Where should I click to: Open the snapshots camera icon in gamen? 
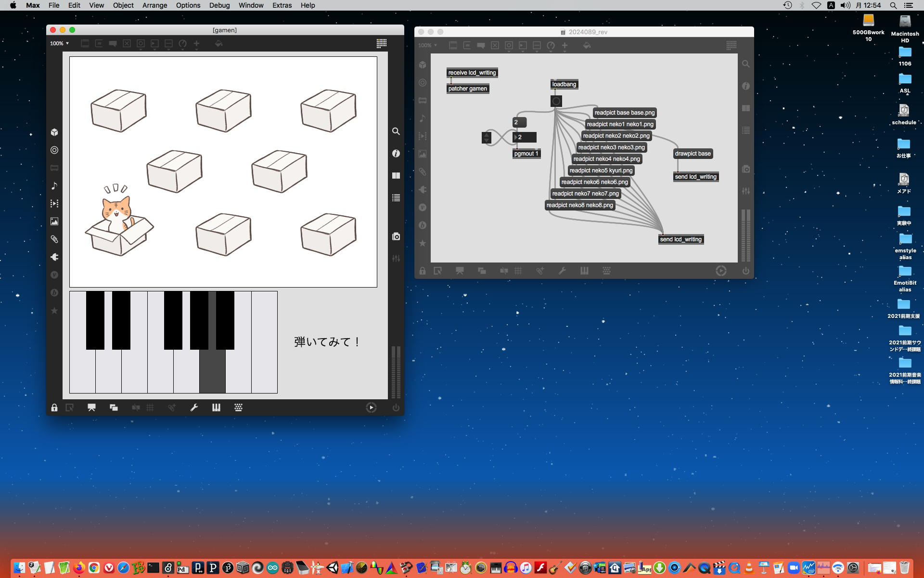click(x=396, y=236)
